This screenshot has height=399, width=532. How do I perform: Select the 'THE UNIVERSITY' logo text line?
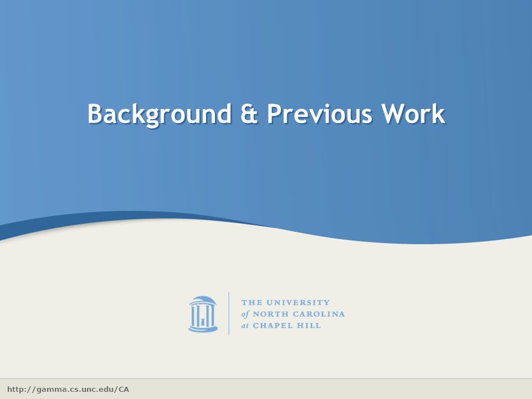285,303
